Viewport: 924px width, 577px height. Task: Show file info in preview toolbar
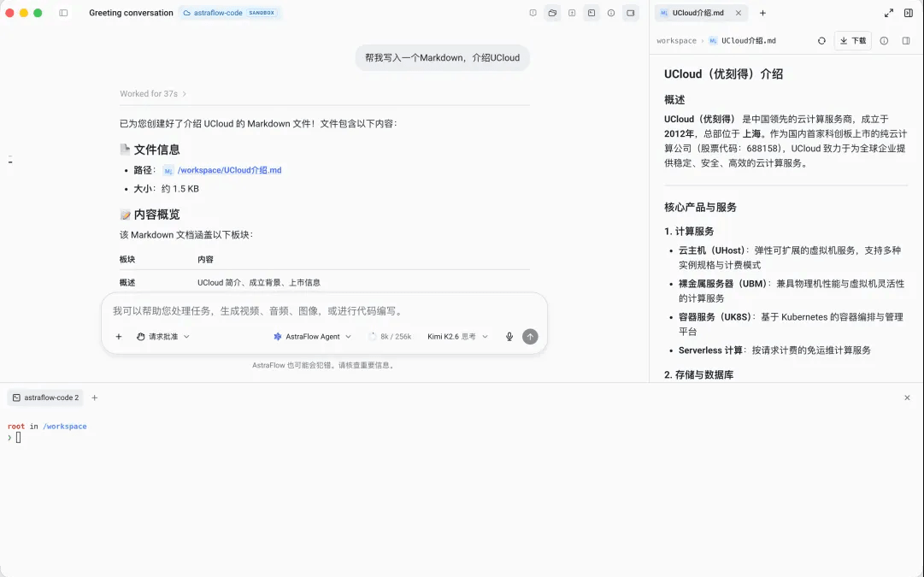click(884, 41)
